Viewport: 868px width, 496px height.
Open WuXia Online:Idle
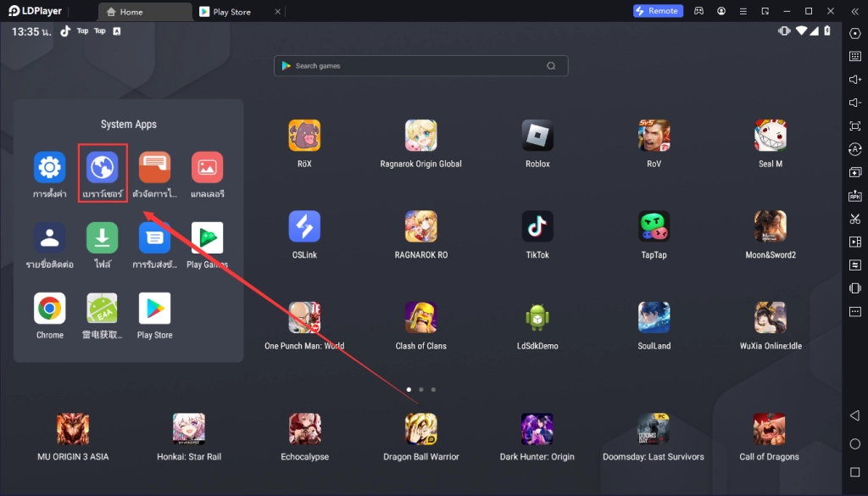point(771,318)
